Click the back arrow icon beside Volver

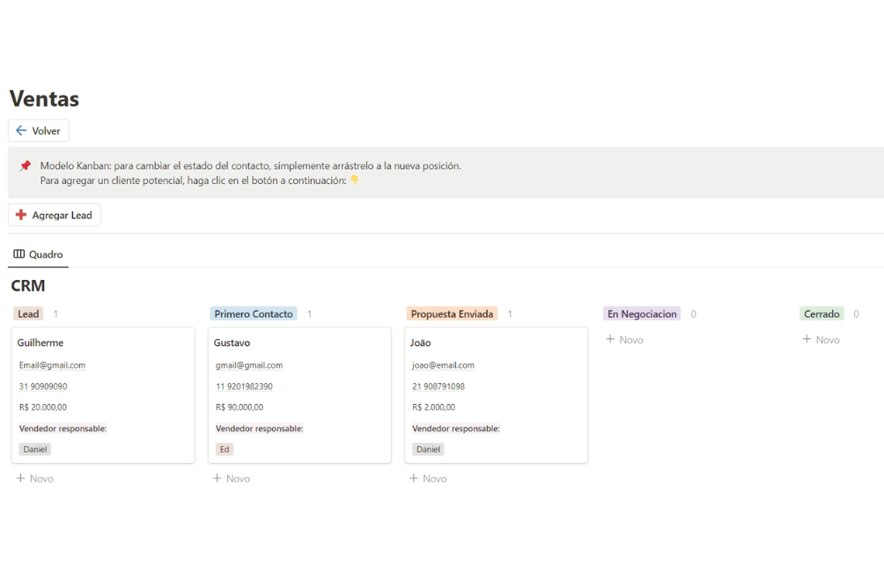tap(21, 131)
